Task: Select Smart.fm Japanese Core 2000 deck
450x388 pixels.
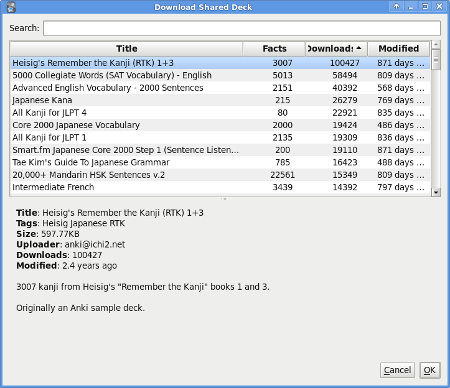Action: [220, 150]
